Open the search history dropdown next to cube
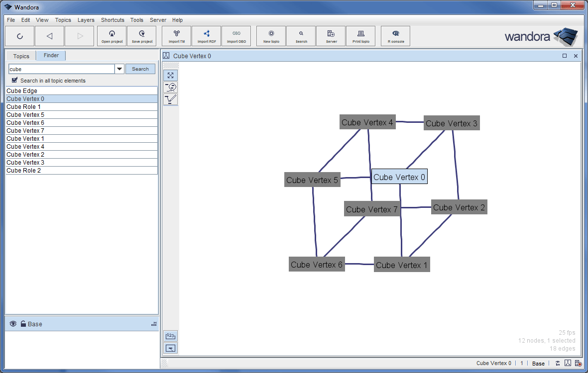Image resolution: width=588 pixels, height=373 pixels. point(119,69)
